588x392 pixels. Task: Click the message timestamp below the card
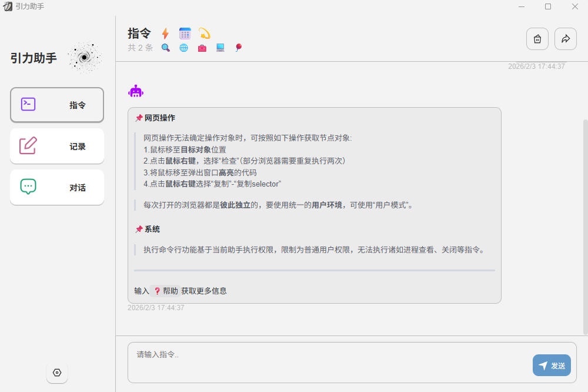(x=156, y=307)
